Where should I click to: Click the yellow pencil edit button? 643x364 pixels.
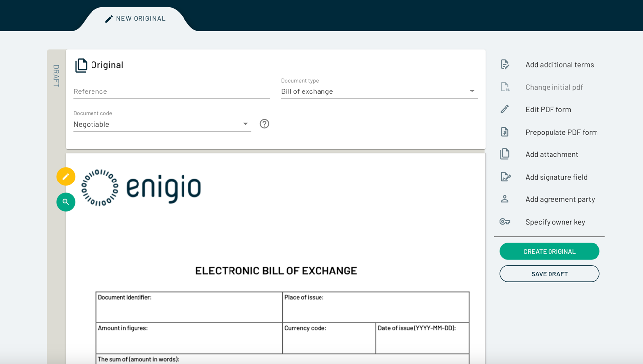[66, 177]
